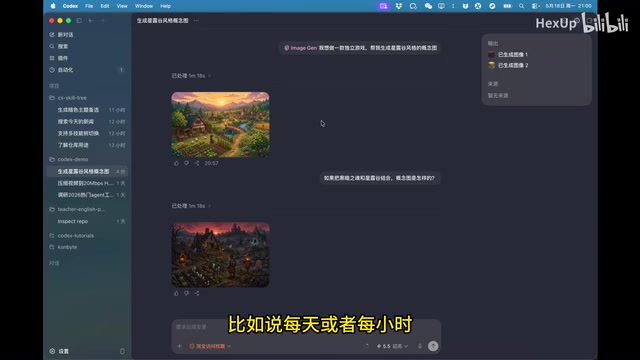640x360 pixels.
Task: Open the Apple menu
Action: point(53,6)
